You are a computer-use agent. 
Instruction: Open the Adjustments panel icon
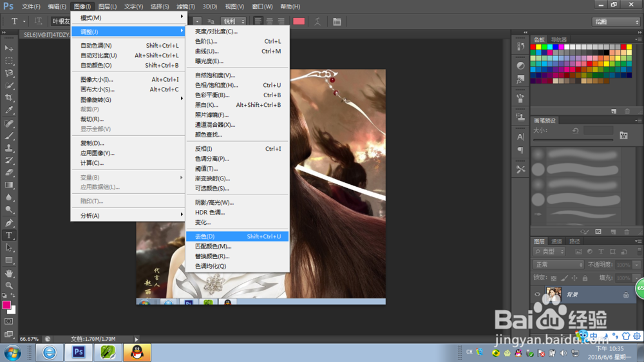(x=520, y=65)
